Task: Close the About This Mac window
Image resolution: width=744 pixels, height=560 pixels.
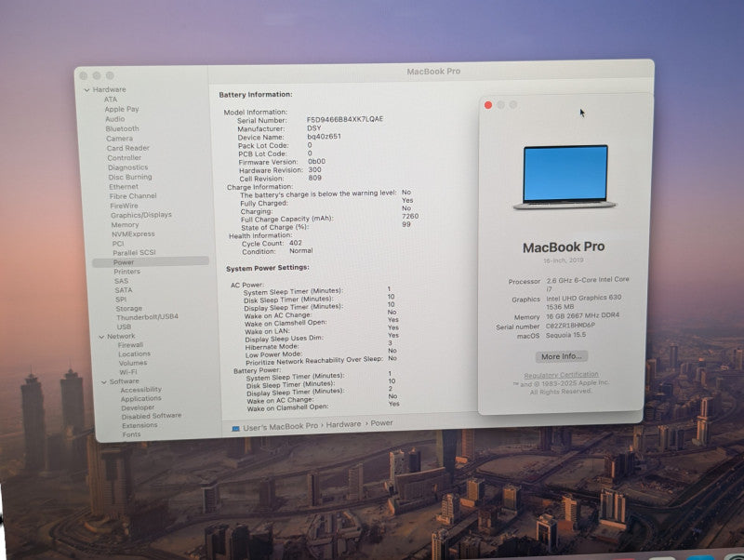Action: 488,105
